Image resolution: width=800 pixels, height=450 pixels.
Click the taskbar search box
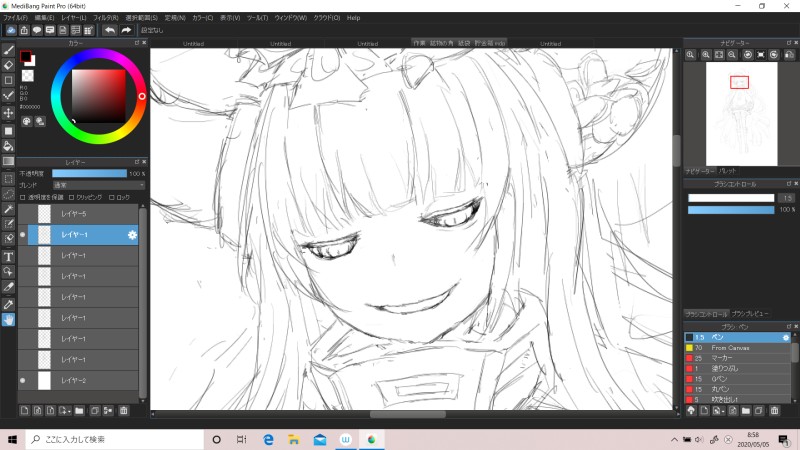tap(115, 439)
